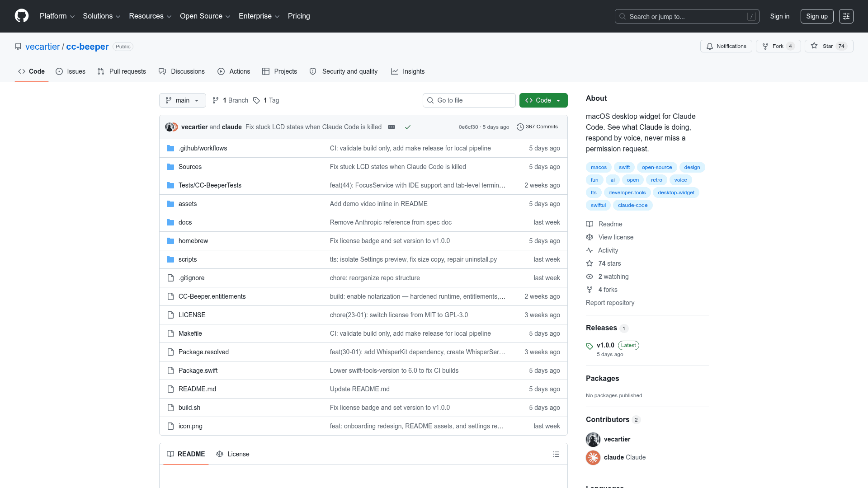Click the Star icon button

pyautogui.click(x=814, y=46)
